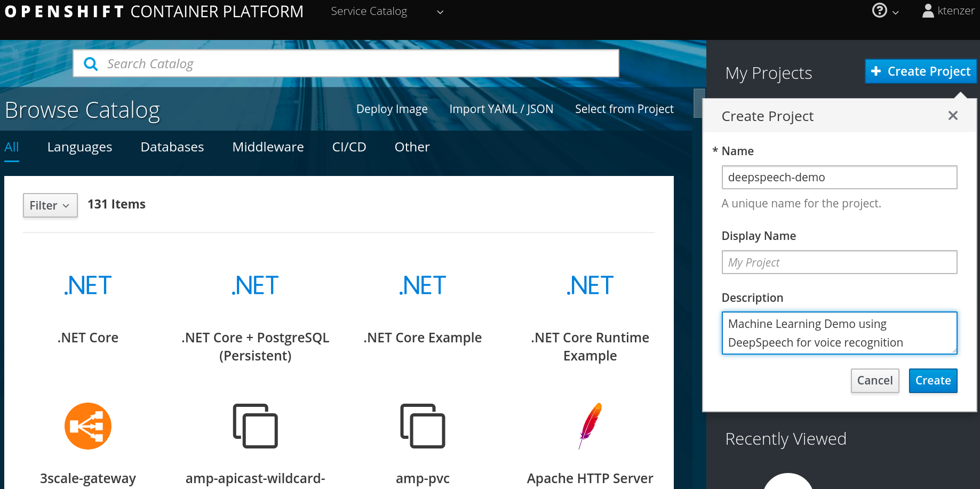Expand the Service Catalog dropdown
This screenshot has width=980, height=489.
(387, 11)
